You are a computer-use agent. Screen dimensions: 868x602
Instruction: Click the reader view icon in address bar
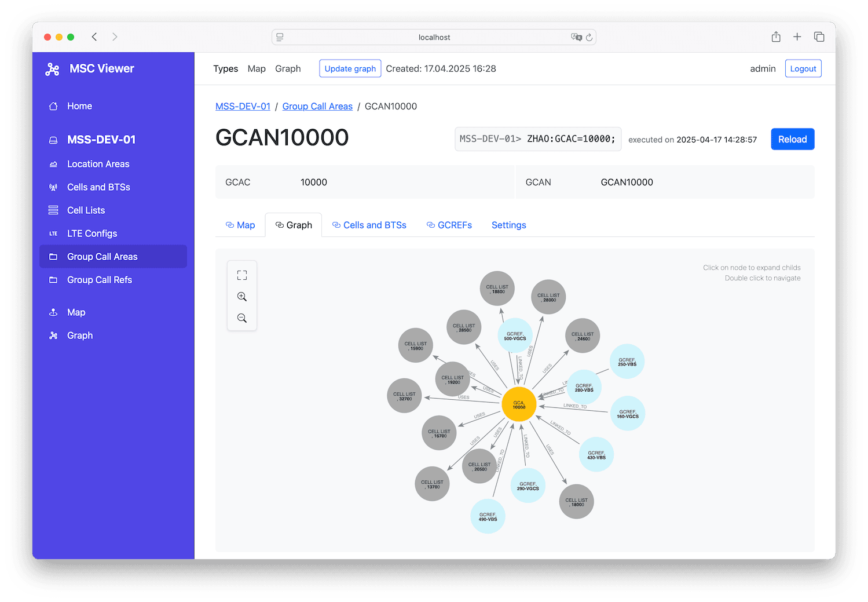coord(280,37)
